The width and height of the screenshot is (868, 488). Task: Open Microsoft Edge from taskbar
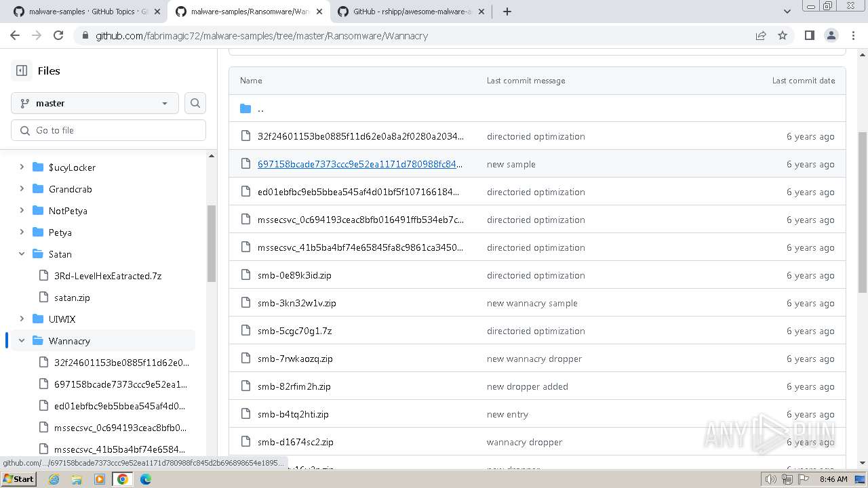(x=145, y=479)
